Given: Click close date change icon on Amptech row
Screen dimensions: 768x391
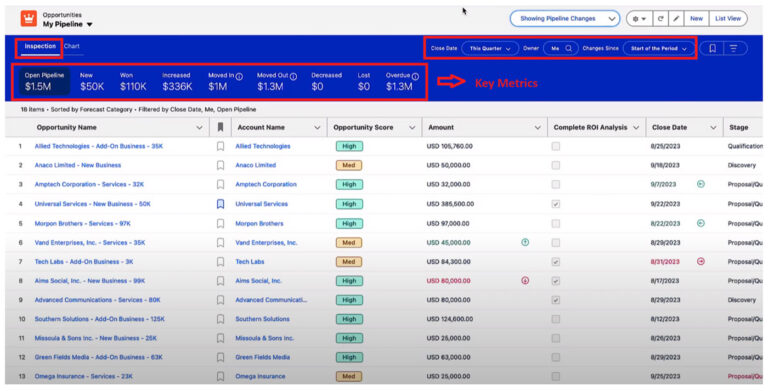Looking at the screenshot, I should click(701, 184).
